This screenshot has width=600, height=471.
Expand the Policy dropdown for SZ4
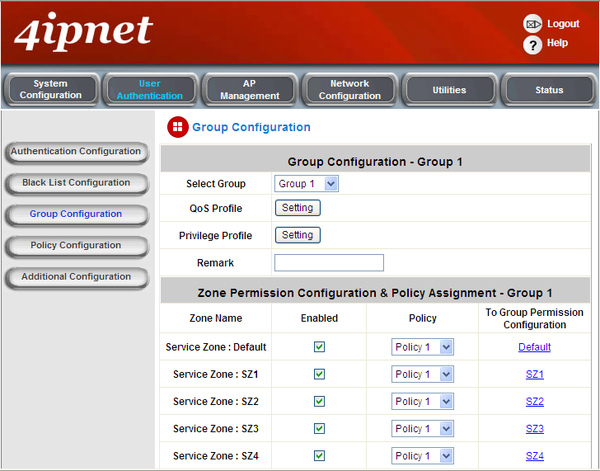(422, 456)
